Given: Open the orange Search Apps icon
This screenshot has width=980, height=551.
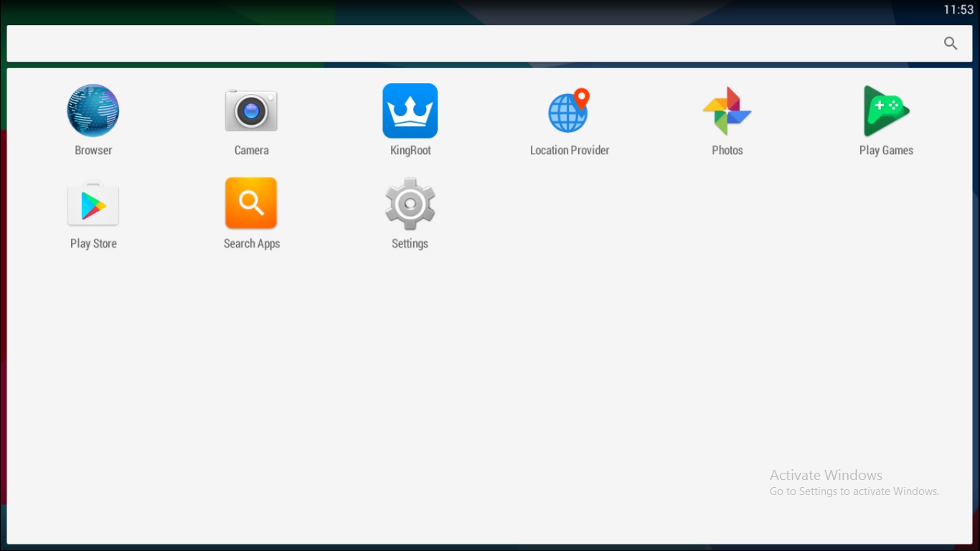Looking at the screenshot, I should pyautogui.click(x=251, y=203).
